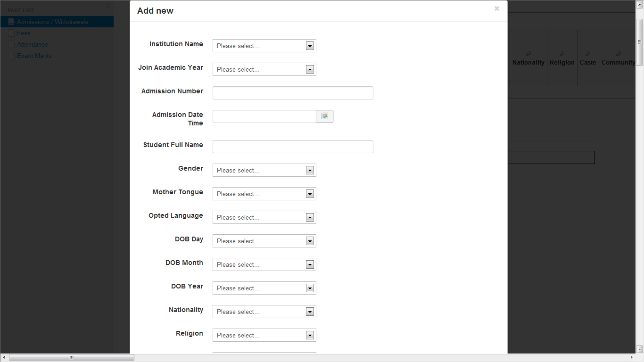644x362 pixels.
Task: Go to the Fees page
Action: pyautogui.click(x=24, y=33)
